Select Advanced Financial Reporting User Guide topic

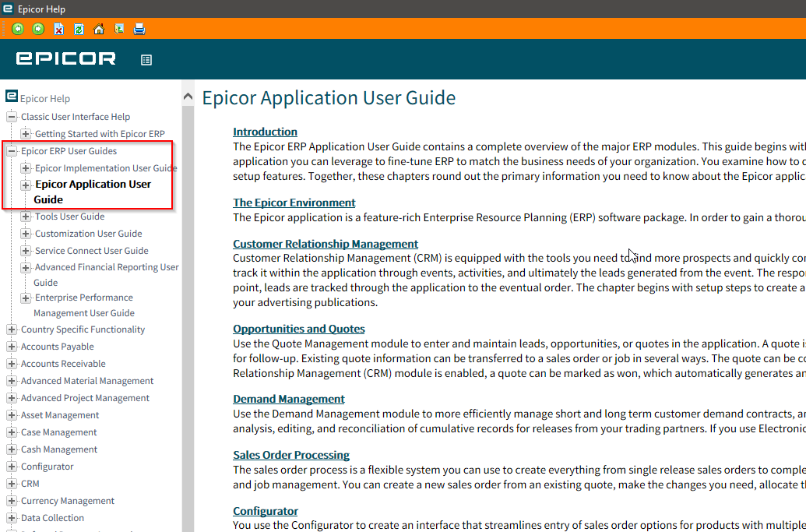tap(107, 274)
